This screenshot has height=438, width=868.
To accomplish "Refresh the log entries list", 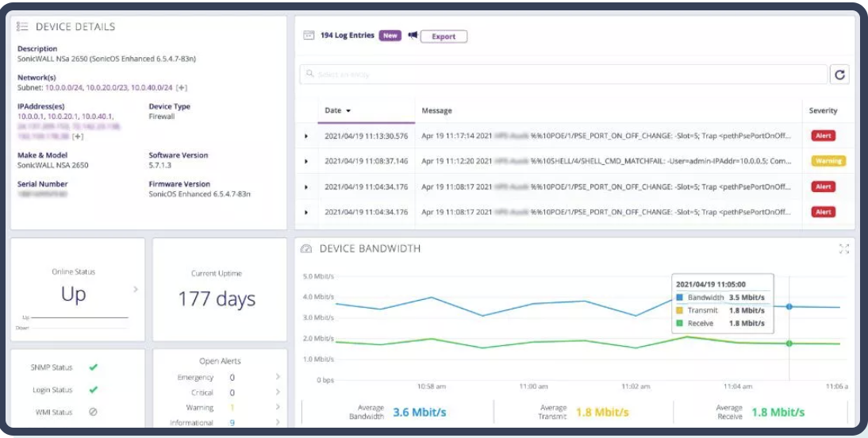I will tap(839, 75).
